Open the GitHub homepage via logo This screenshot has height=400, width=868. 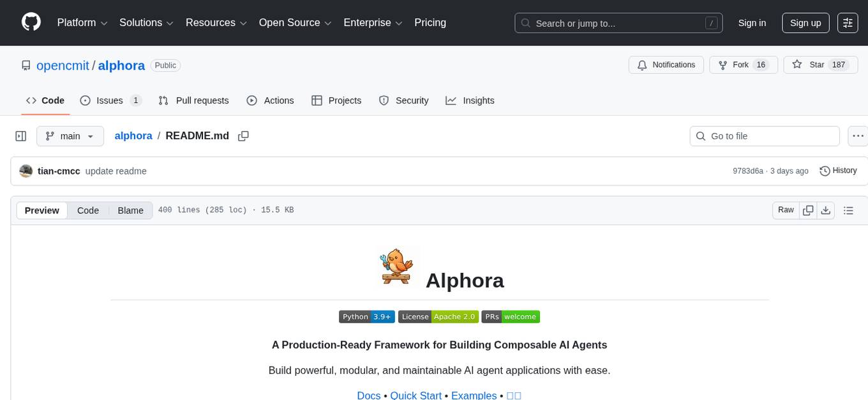[x=31, y=22]
